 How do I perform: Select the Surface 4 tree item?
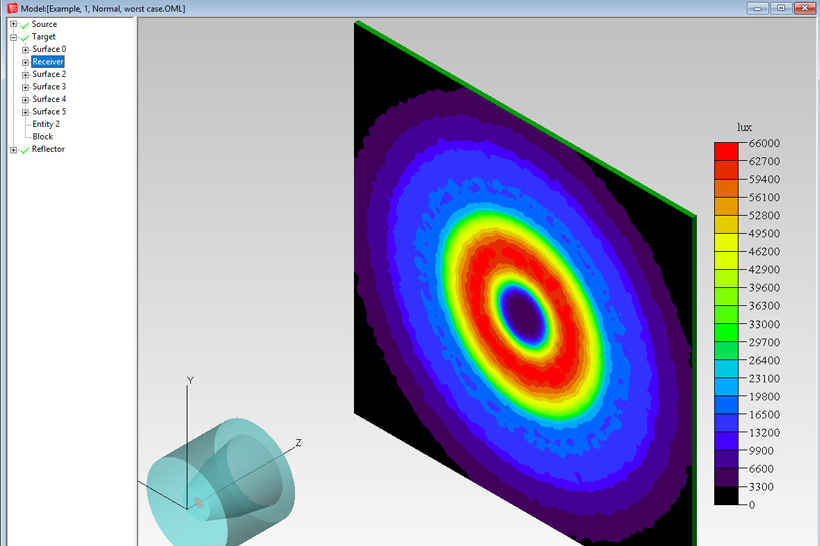click(48, 99)
